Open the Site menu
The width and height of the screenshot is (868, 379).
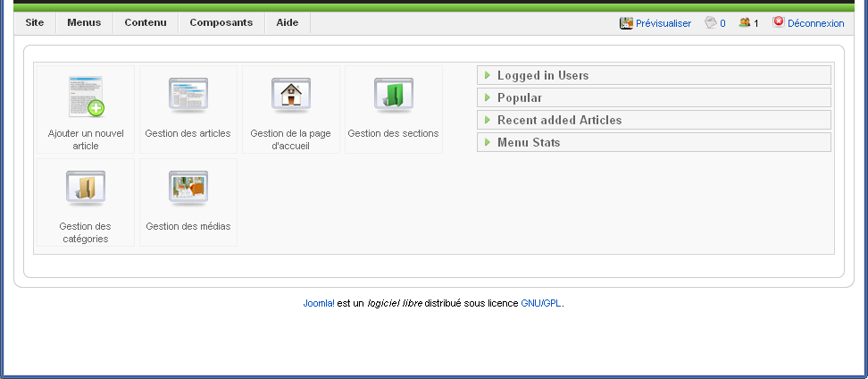point(35,23)
